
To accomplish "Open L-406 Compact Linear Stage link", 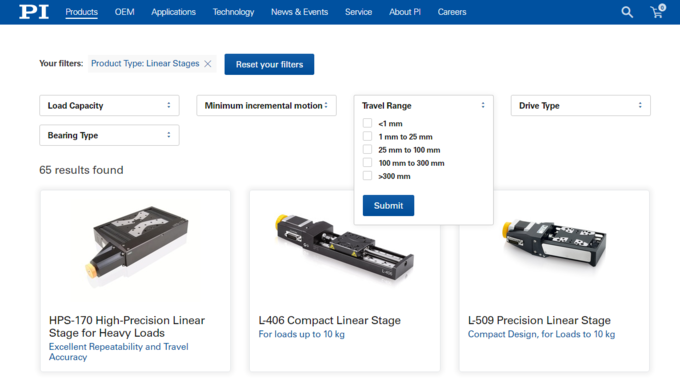I will pos(330,321).
